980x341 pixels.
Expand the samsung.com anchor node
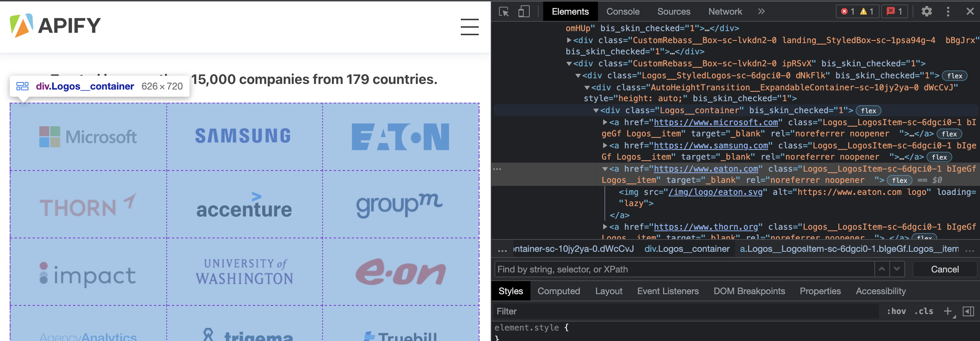click(x=605, y=145)
